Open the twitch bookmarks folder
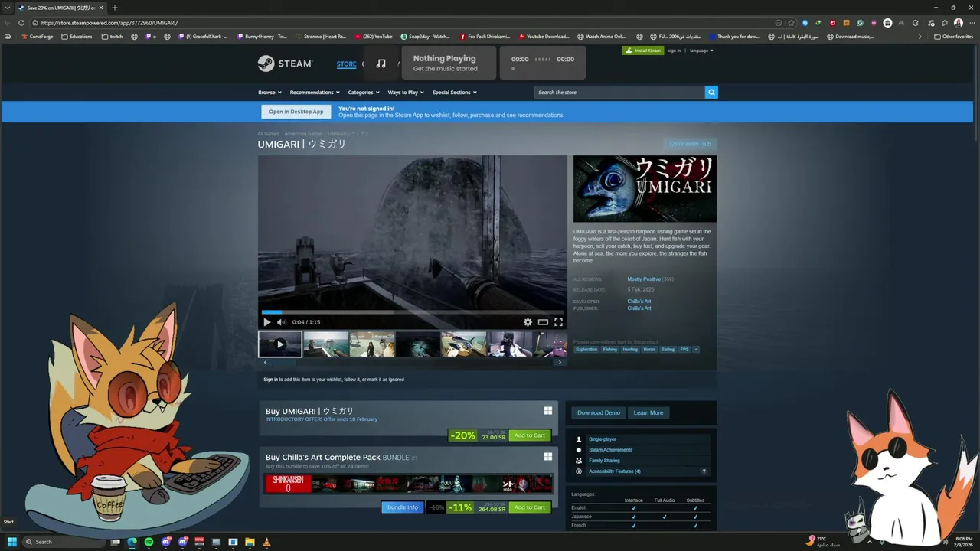The width and height of the screenshot is (980, 551). coord(112,36)
